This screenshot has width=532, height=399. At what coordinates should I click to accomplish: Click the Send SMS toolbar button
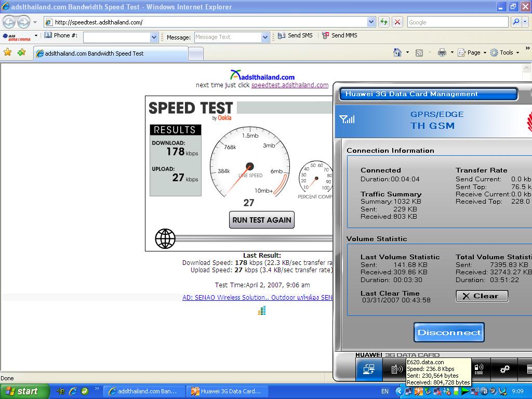pos(295,35)
